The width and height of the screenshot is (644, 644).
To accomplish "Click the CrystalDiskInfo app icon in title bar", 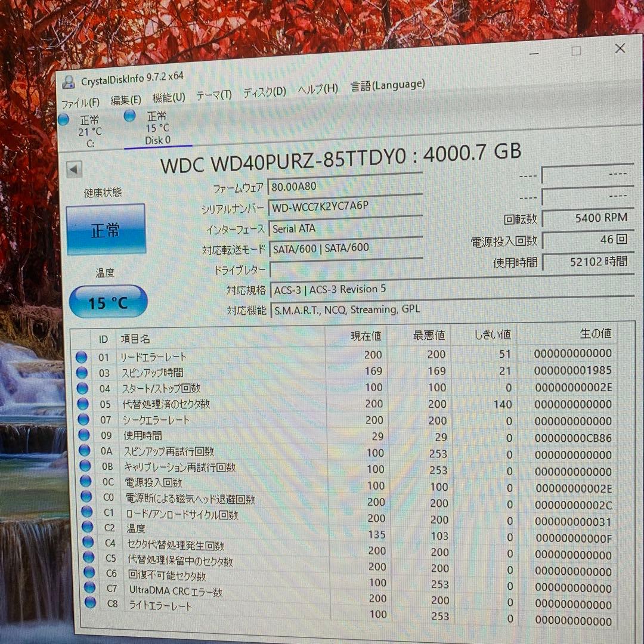I will tap(68, 82).
